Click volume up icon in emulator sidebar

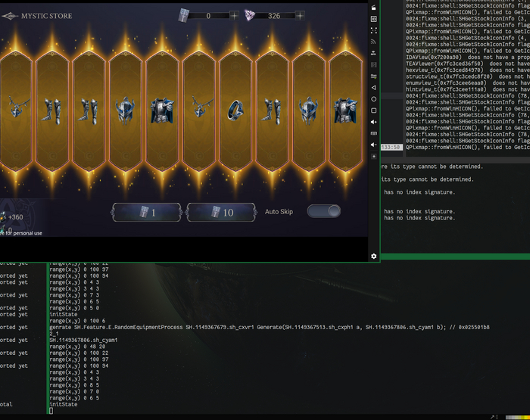(x=373, y=110)
